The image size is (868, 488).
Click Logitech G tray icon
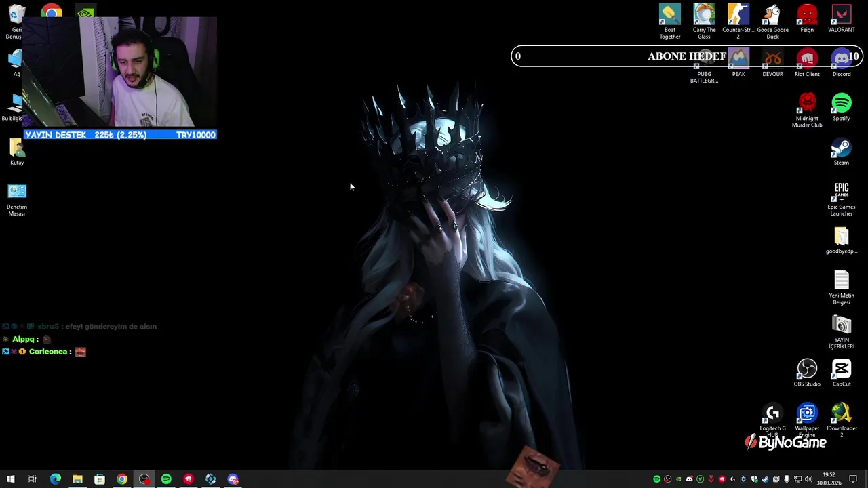click(x=732, y=479)
